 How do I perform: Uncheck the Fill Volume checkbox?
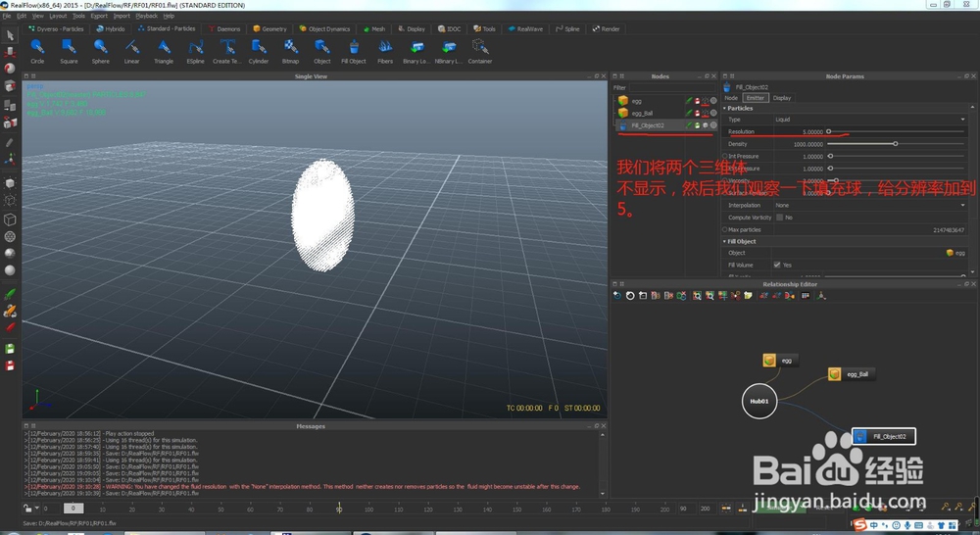pos(777,265)
